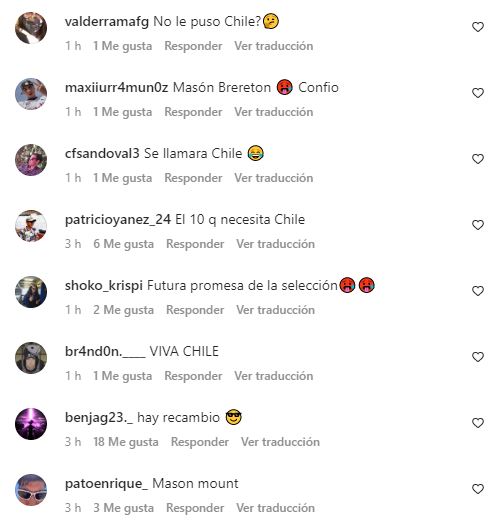Open br4nd0n.___ username profile

pyautogui.click(x=105, y=352)
